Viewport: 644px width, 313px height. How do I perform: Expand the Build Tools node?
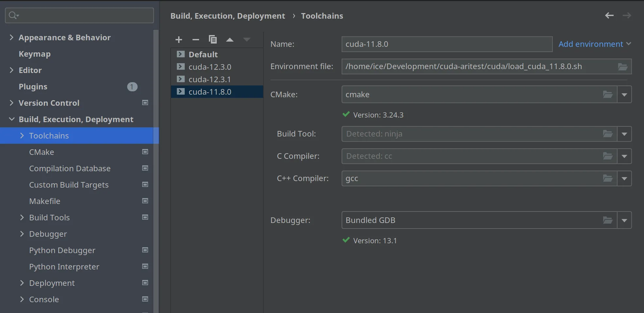click(22, 217)
